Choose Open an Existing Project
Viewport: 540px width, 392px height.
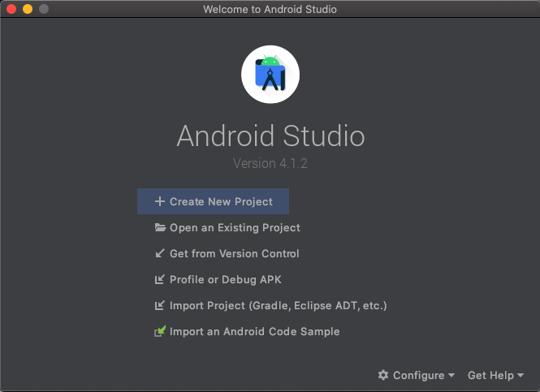(227, 227)
